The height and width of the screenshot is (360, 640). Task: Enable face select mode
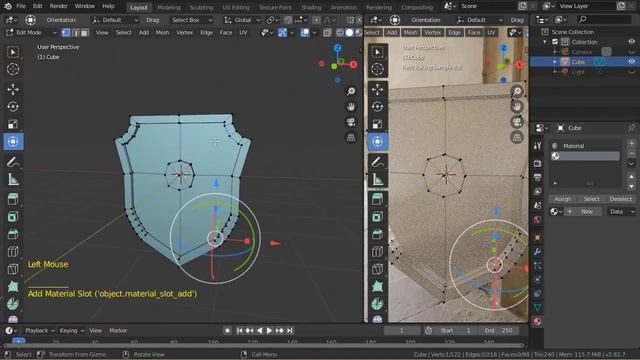tap(84, 33)
